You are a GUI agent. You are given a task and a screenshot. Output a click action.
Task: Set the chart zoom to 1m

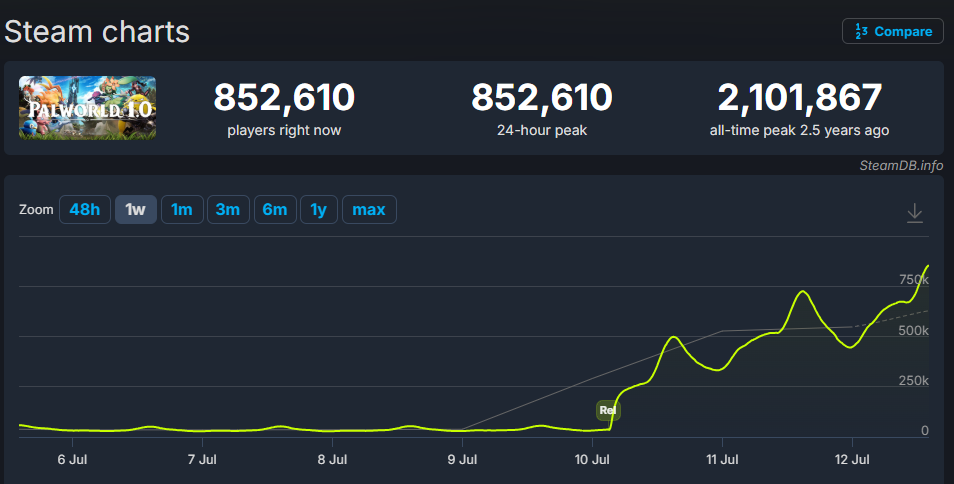(x=182, y=209)
